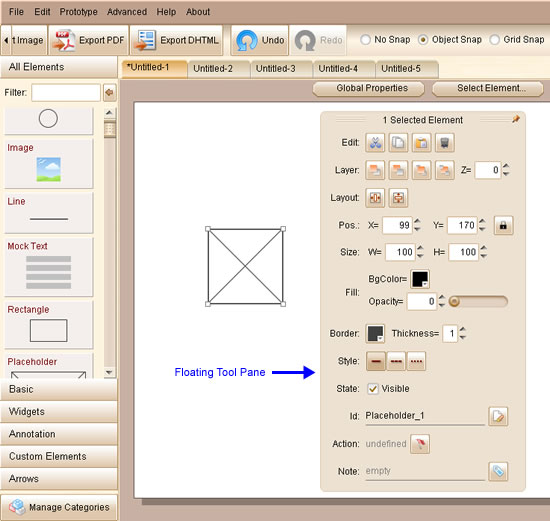
Task: Click the edit Id icon beside Placeholder_1
Action: (498, 416)
